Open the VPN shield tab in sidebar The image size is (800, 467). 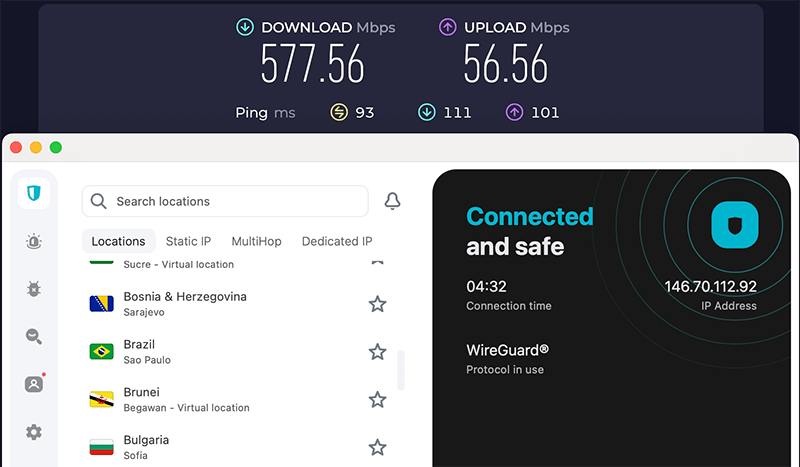[x=34, y=193]
